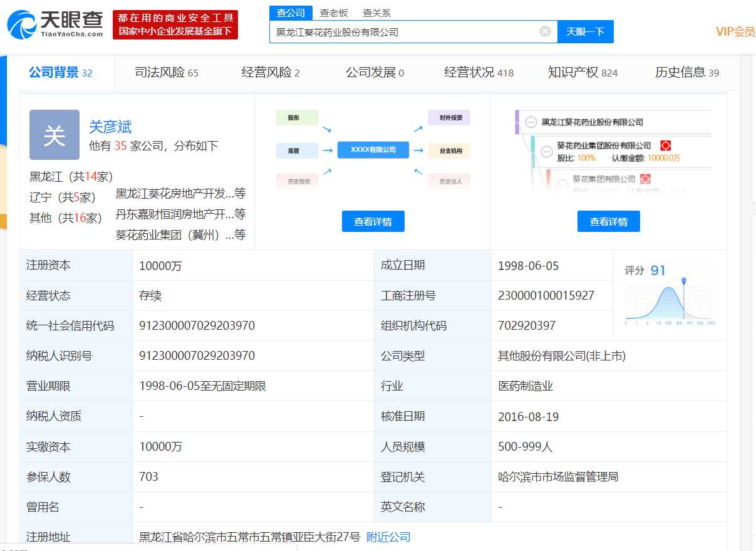The width and height of the screenshot is (756, 551).
Task: Click 参保人数 value 703
Action: [x=148, y=477]
